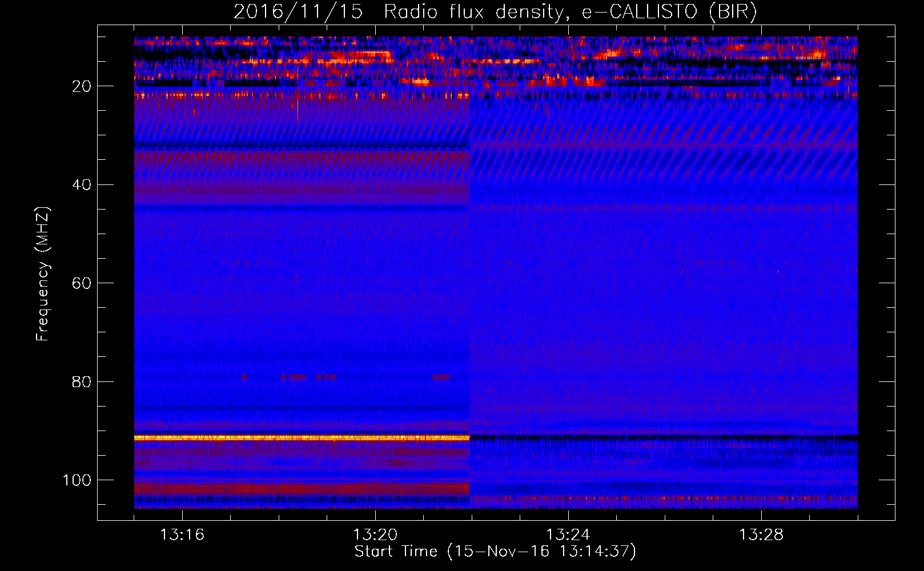Click the date "2016/11/15" in the title
The image size is (924, 571).
point(298,12)
